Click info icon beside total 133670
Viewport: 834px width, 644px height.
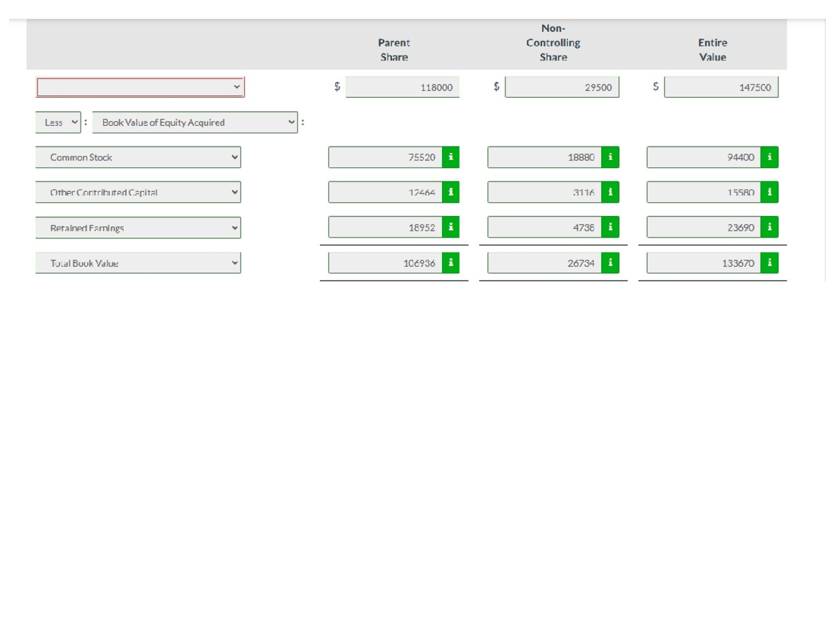[769, 263]
